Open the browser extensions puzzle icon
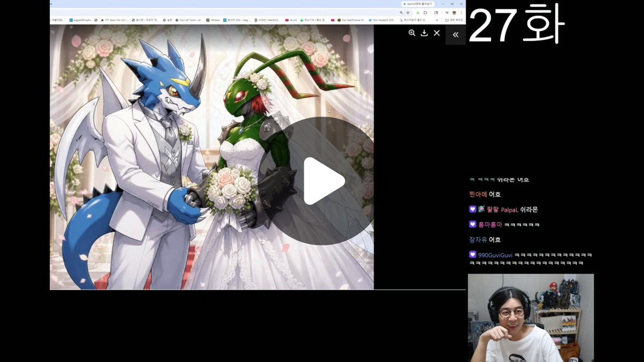Screen dimensions: 644x362 [x=426, y=12]
